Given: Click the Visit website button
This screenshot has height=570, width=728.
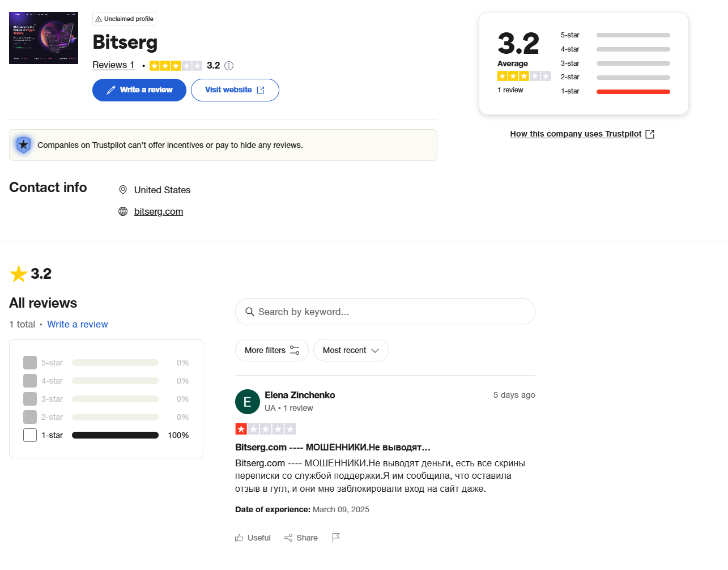Looking at the screenshot, I should [235, 90].
